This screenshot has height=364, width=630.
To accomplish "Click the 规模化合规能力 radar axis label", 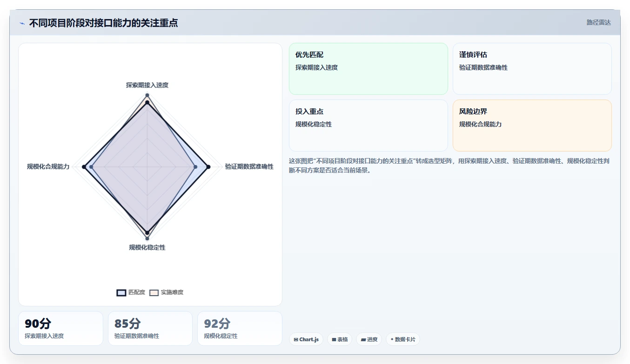I will point(48,166).
